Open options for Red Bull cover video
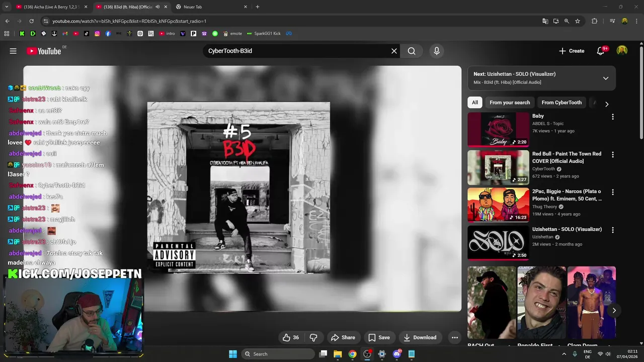644x362 pixels. pos(612,154)
